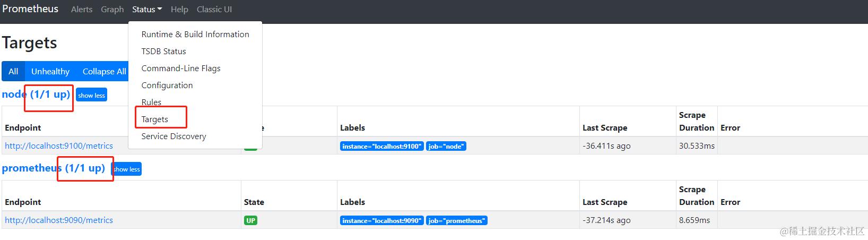Collapse prometheus group with show less

127,169
